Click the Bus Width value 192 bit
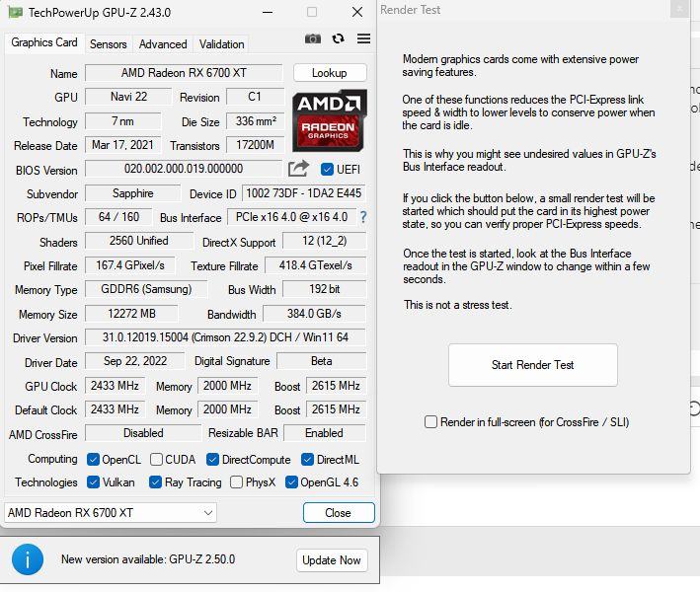700x592 pixels. pos(325,289)
